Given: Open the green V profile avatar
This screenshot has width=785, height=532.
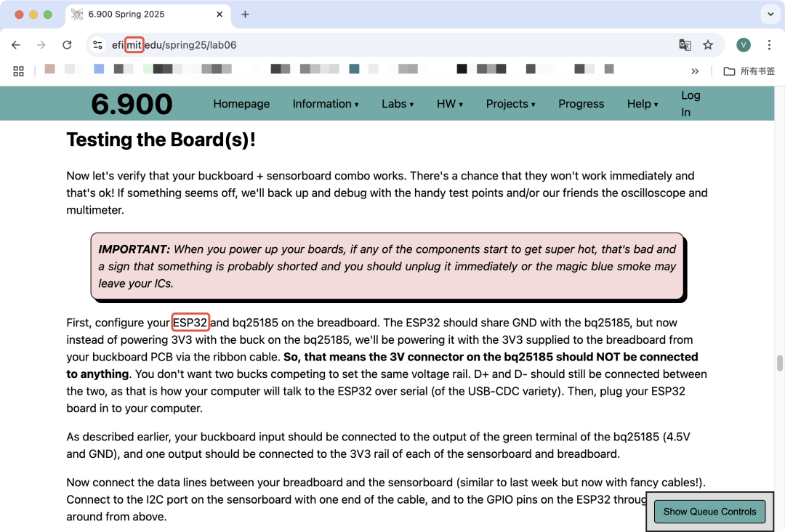Looking at the screenshot, I should coord(744,45).
